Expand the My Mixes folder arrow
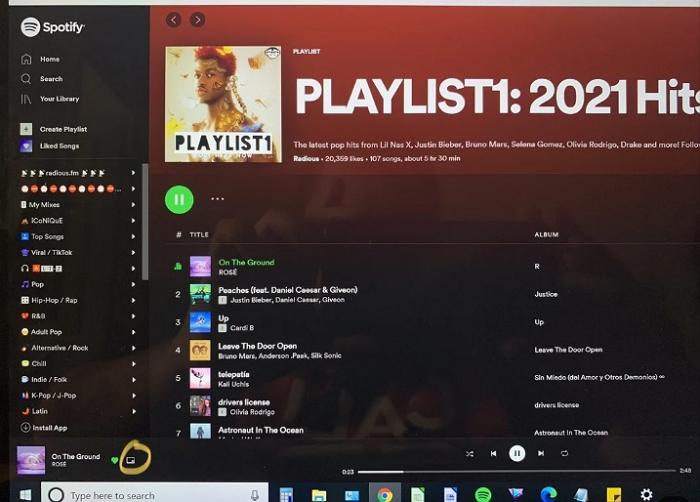Viewport: 700px width, 502px height. click(x=133, y=205)
